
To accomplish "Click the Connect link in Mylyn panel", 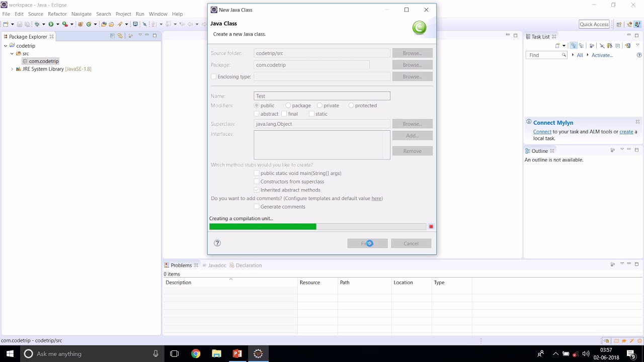I will (542, 132).
